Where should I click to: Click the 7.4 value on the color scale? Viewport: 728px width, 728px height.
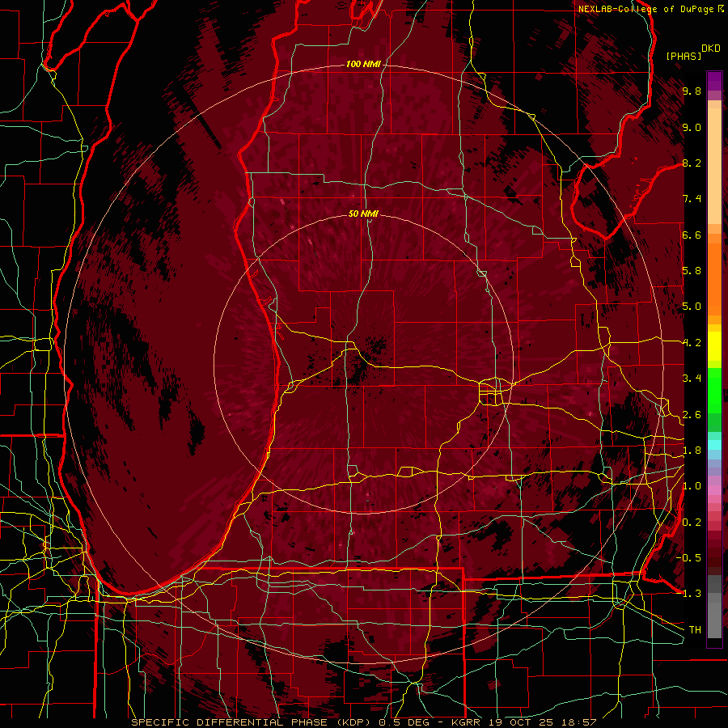(692, 199)
